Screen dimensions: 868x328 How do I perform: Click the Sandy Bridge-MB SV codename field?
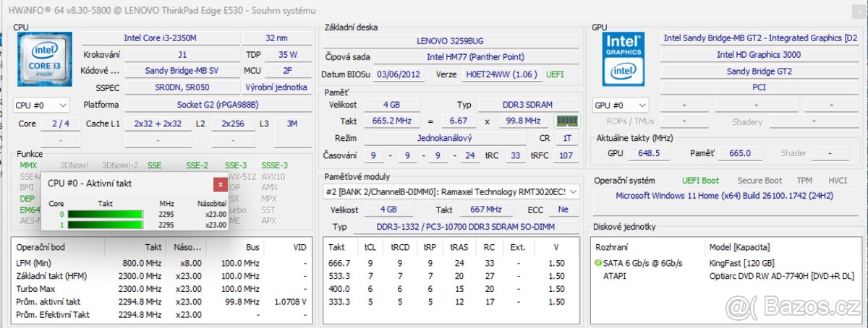182,71
